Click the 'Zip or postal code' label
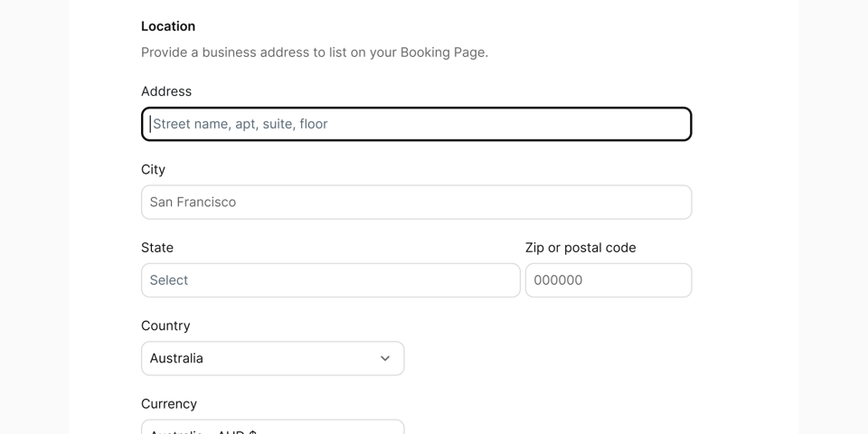Screen dimensions: 868x434 tap(580, 248)
